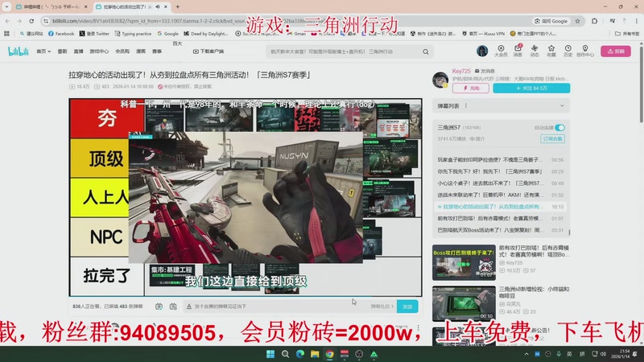Open the apps grid in bookmarks bar
The image size is (644, 362).
coord(6,34)
